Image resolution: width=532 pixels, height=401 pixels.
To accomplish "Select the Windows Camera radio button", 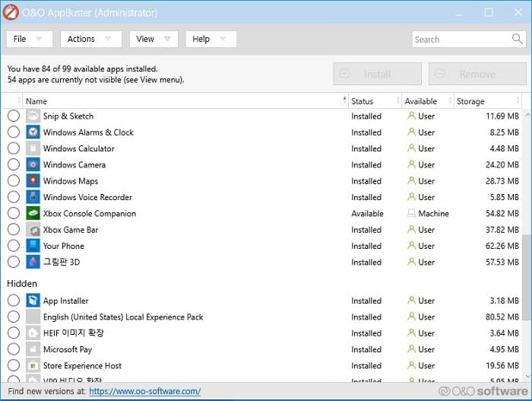I will 14,164.
